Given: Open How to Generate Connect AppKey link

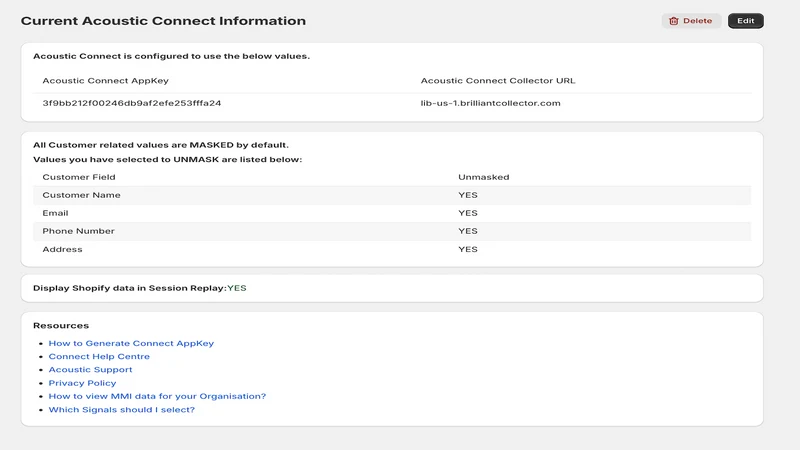Looking at the screenshot, I should 131,343.
